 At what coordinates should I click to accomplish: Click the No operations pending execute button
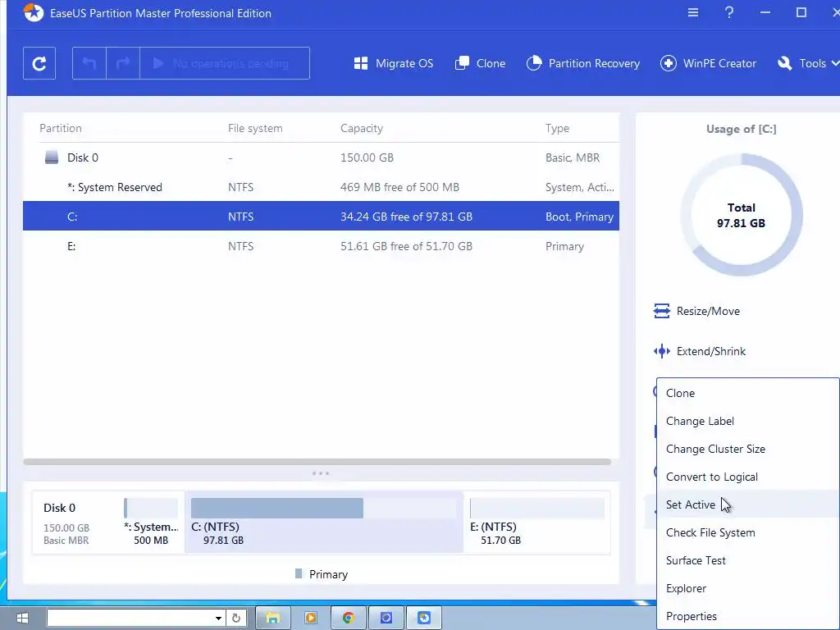pos(225,63)
